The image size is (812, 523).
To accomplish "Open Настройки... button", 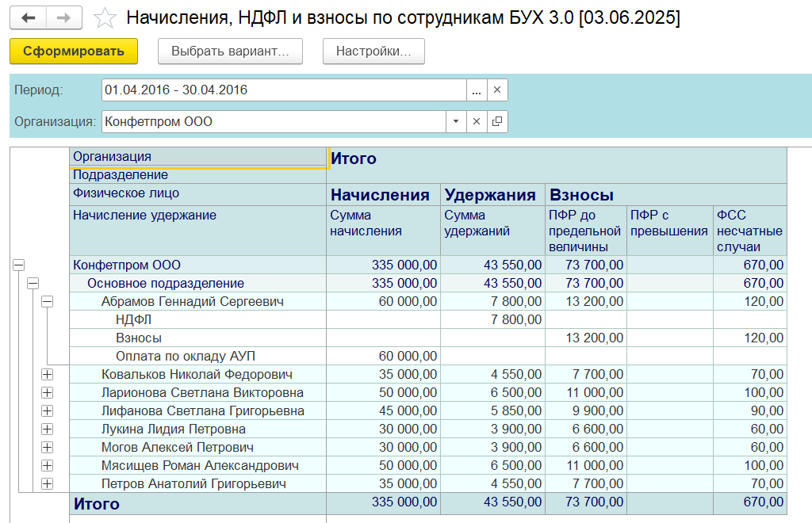I will click(373, 52).
